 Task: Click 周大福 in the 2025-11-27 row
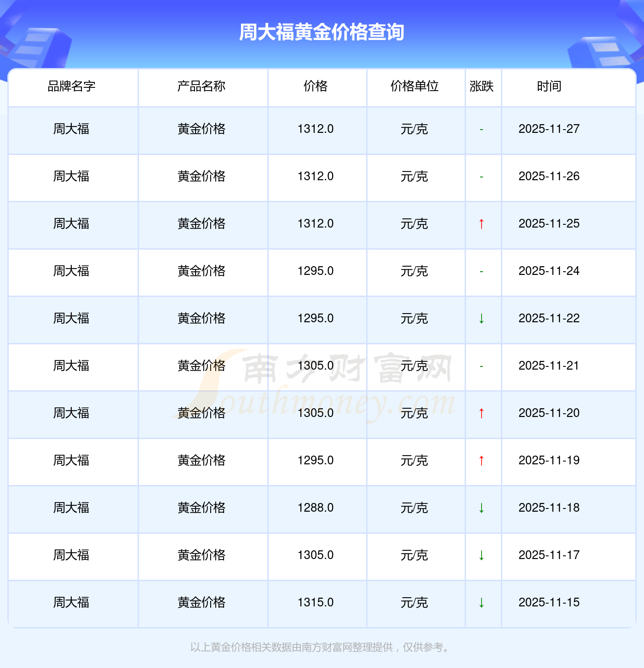(72, 129)
